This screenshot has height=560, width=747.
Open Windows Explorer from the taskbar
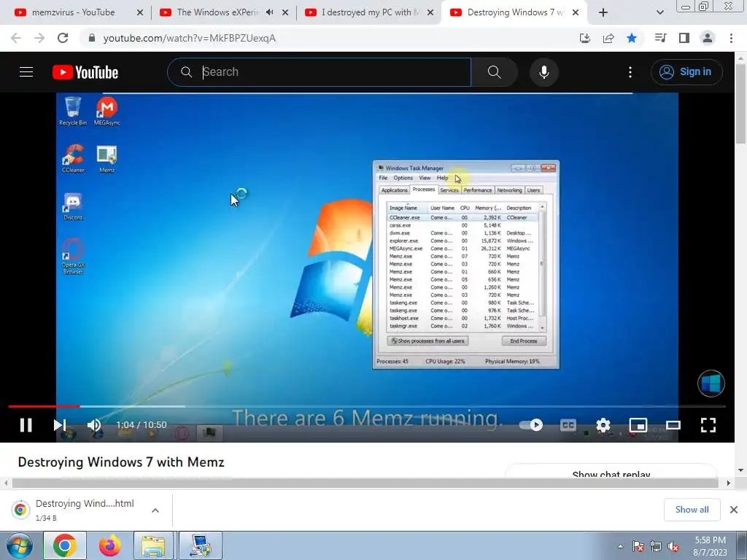point(153,545)
